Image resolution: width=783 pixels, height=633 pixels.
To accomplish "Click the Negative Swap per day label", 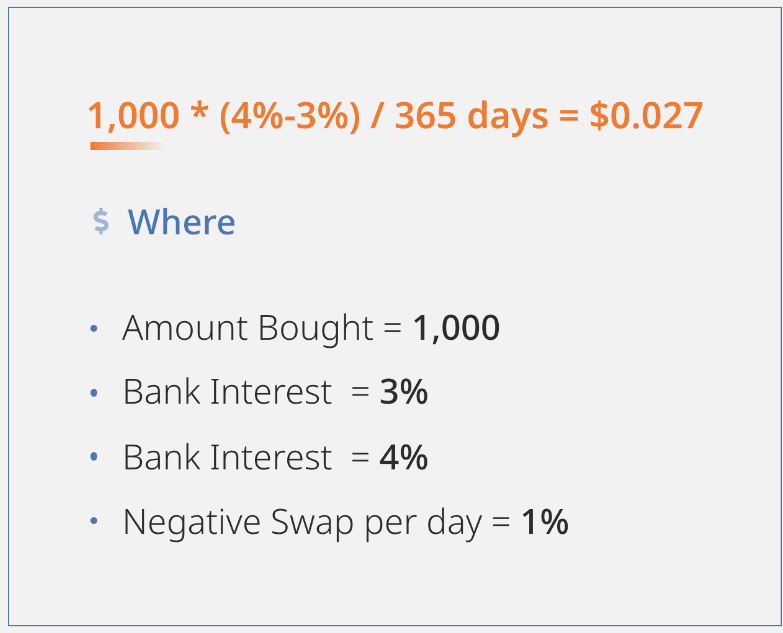I will pyautogui.click(x=303, y=523).
